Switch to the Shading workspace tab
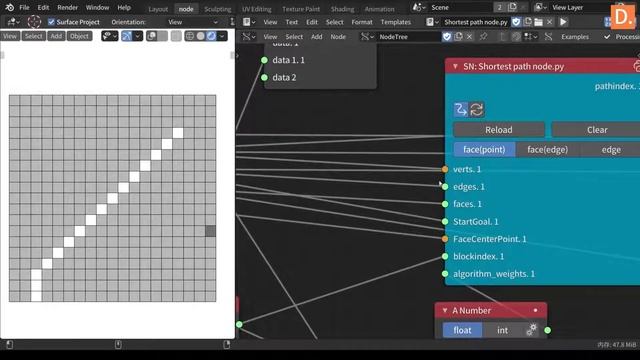Screen dimensions: 640x360 tap(342, 9)
